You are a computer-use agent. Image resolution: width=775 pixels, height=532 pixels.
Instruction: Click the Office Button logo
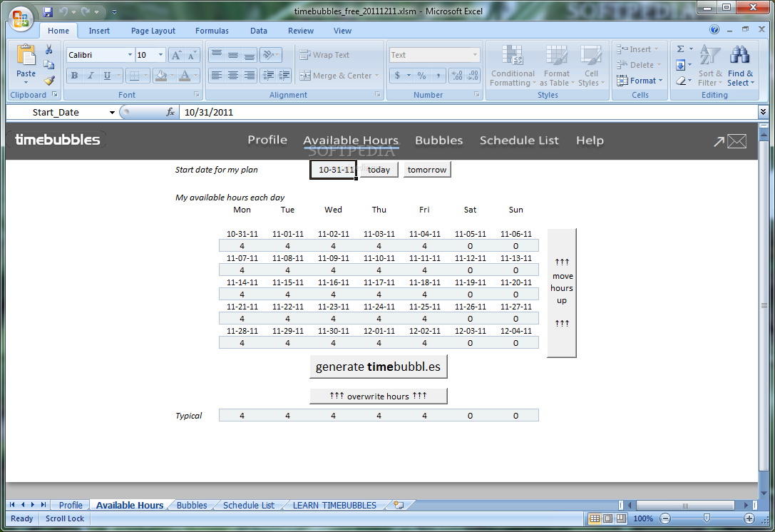tap(21, 19)
